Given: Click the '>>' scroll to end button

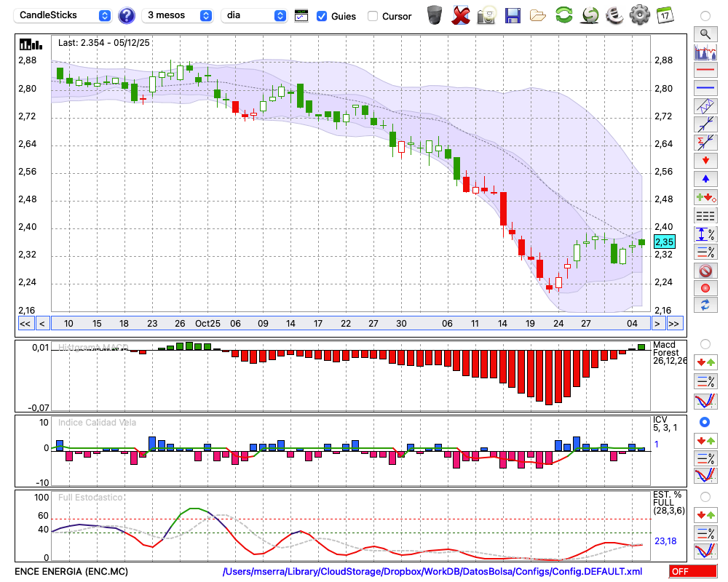Looking at the screenshot, I should click(674, 324).
